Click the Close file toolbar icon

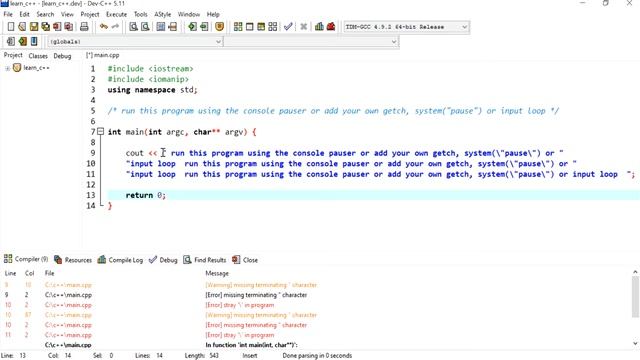57,27
